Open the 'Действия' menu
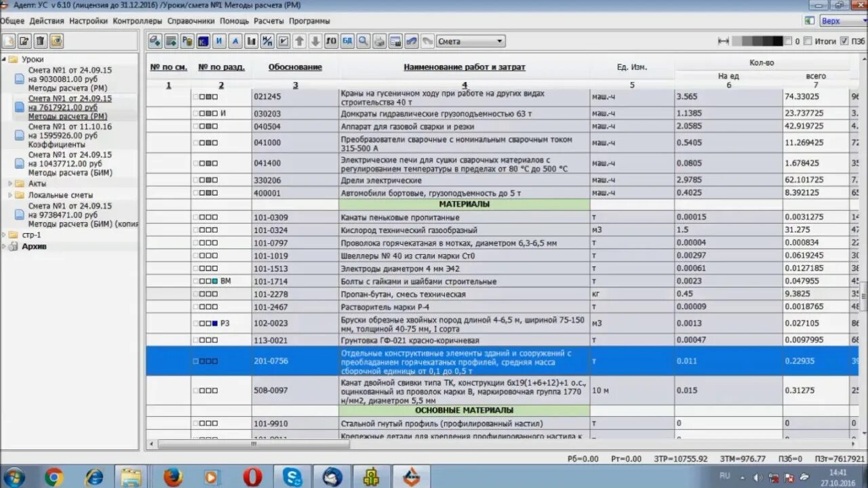Screen dimensions: 868x488 click(x=47, y=21)
